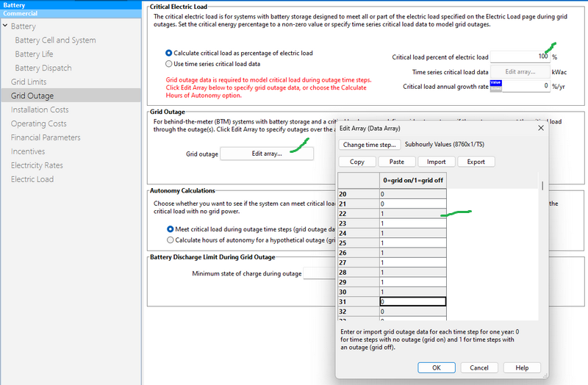The image size is (588, 385).
Task: Choose Meet critical load during outage option
Action: (171, 229)
